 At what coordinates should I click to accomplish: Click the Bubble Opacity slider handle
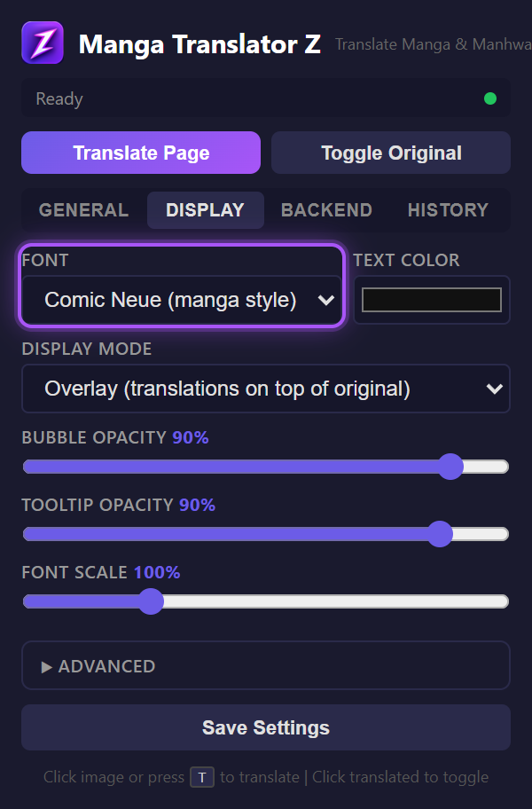450,466
